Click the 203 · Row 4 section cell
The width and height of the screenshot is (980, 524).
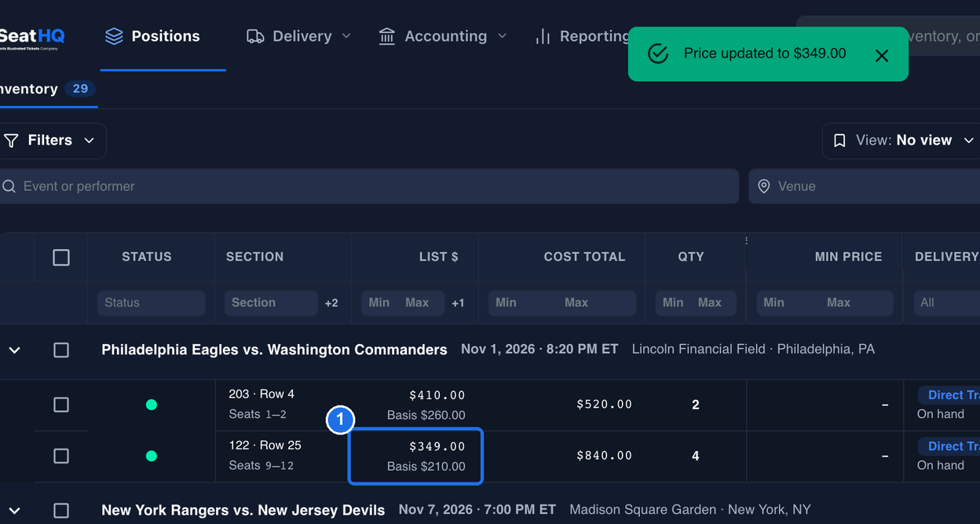click(283, 405)
